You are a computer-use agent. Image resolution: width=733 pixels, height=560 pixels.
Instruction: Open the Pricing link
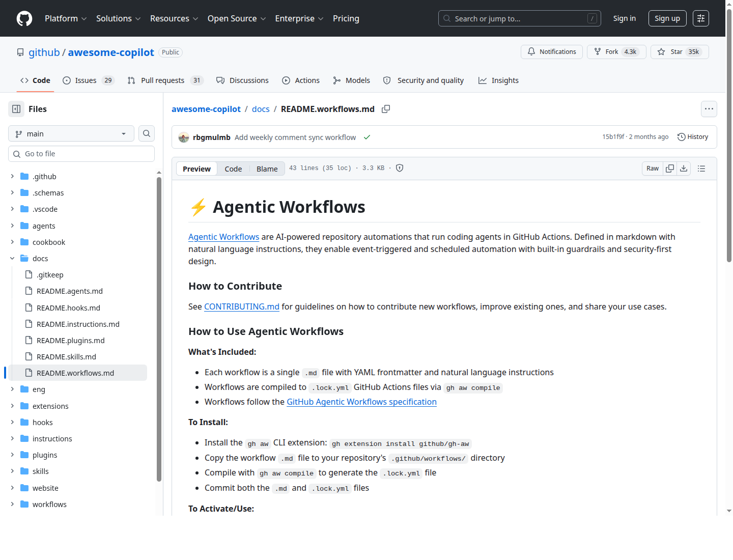pos(346,18)
